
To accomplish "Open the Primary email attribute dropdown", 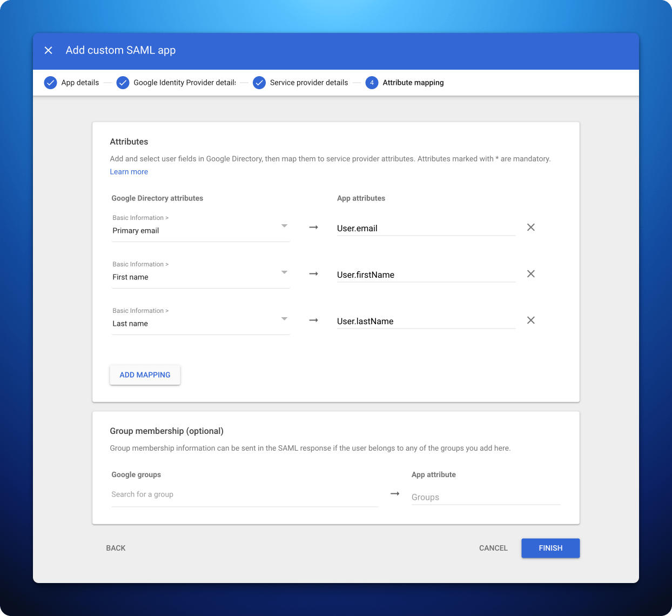I will coord(284,226).
